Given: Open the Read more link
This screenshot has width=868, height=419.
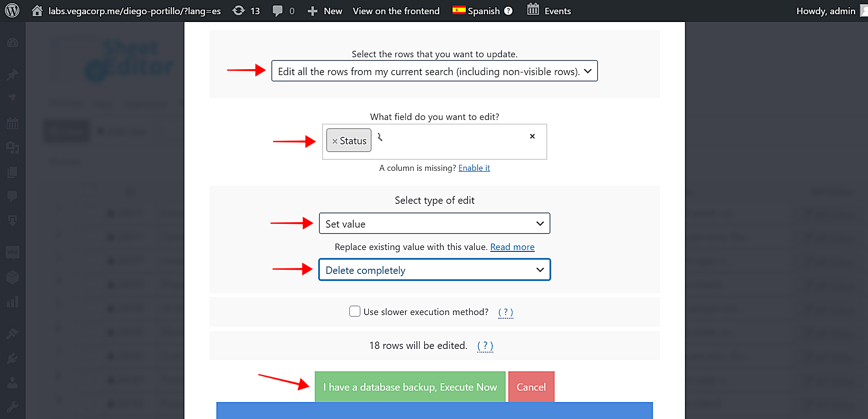Looking at the screenshot, I should pyautogui.click(x=512, y=247).
